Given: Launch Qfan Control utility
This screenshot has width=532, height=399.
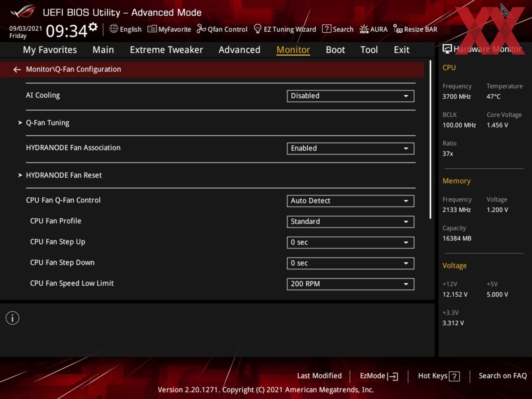Looking at the screenshot, I should pyautogui.click(x=222, y=29).
